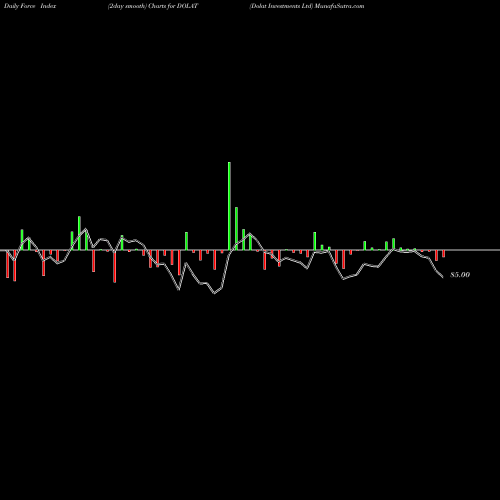Click the 'Daily Force Index' title text
This screenshot has width=500, height=500.
tap(30, 6)
